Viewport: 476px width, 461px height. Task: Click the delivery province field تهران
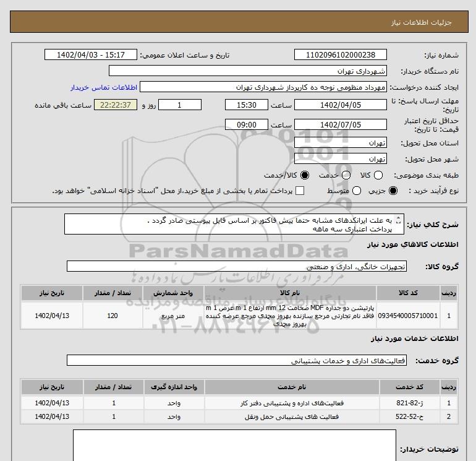click(x=340, y=142)
